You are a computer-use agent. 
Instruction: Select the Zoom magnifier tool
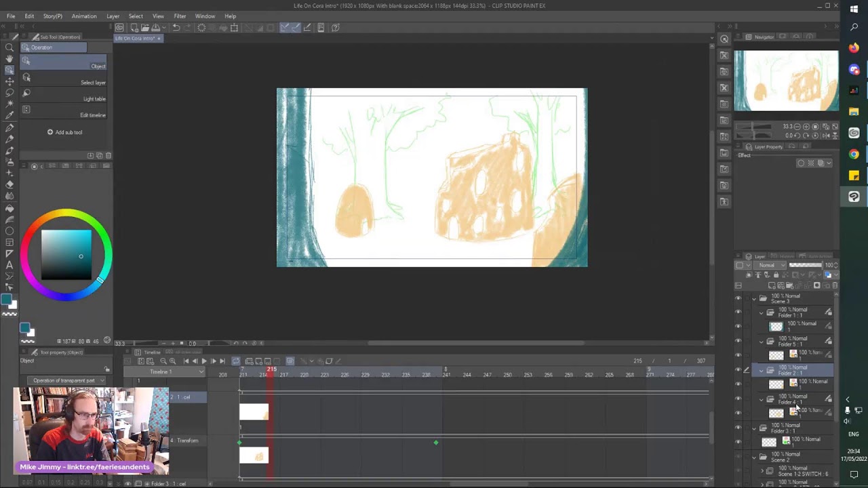[9, 47]
